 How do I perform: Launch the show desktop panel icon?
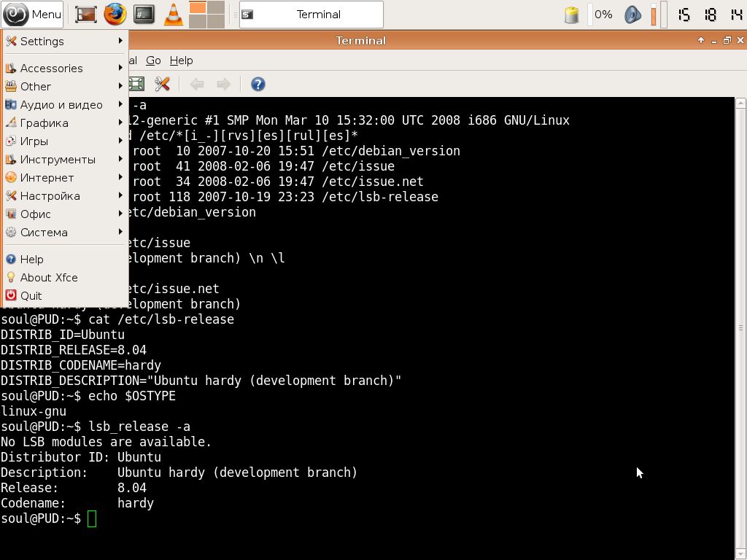point(86,15)
